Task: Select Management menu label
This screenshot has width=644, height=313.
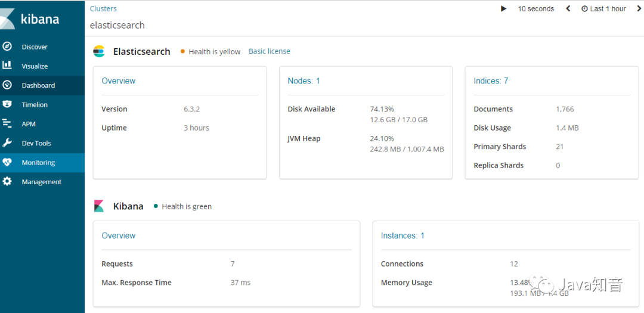Action: click(42, 182)
